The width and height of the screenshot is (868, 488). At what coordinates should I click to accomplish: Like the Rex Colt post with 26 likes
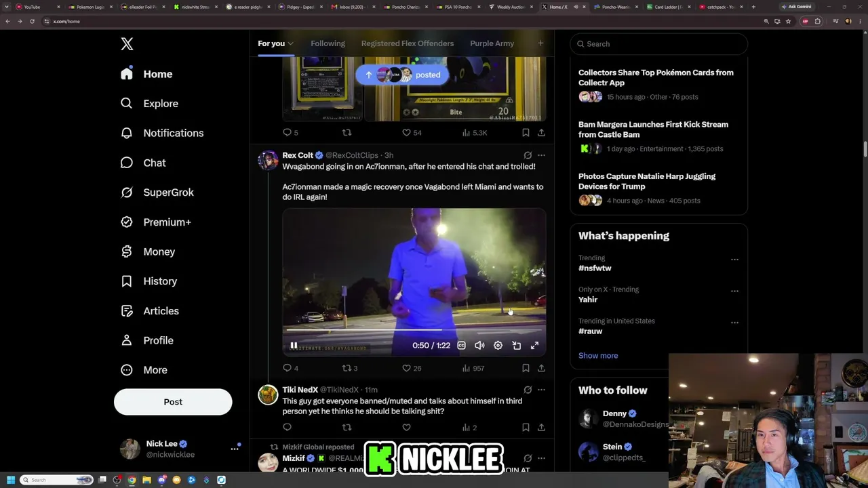click(412, 368)
